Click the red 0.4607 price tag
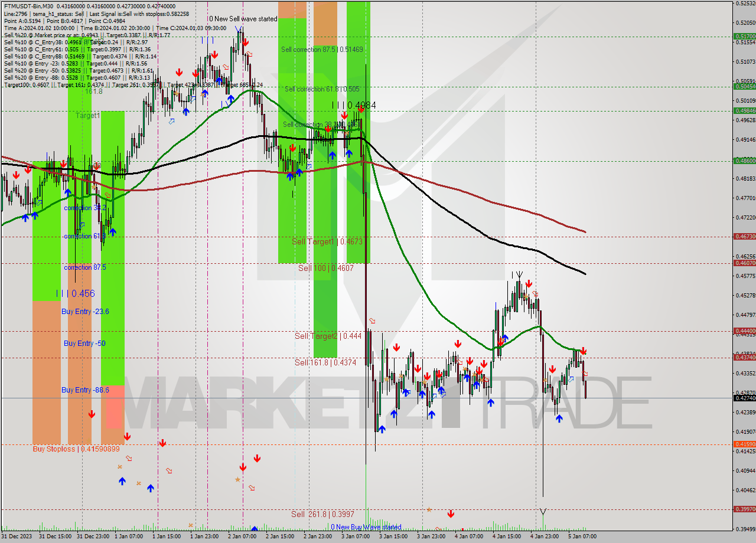The width and height of the screenshot is (756, 543). (744, 263)
